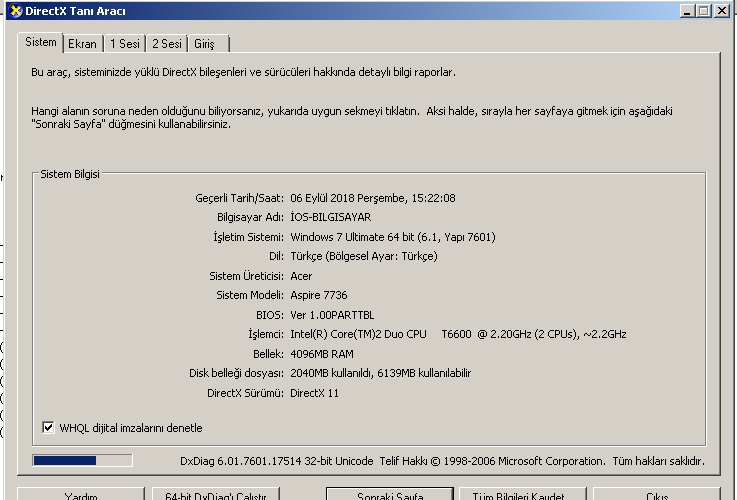The height and width of the screenshot is (500, 737).
Task: Go to Sonraki Sayfa button
Action: point(390,494)
